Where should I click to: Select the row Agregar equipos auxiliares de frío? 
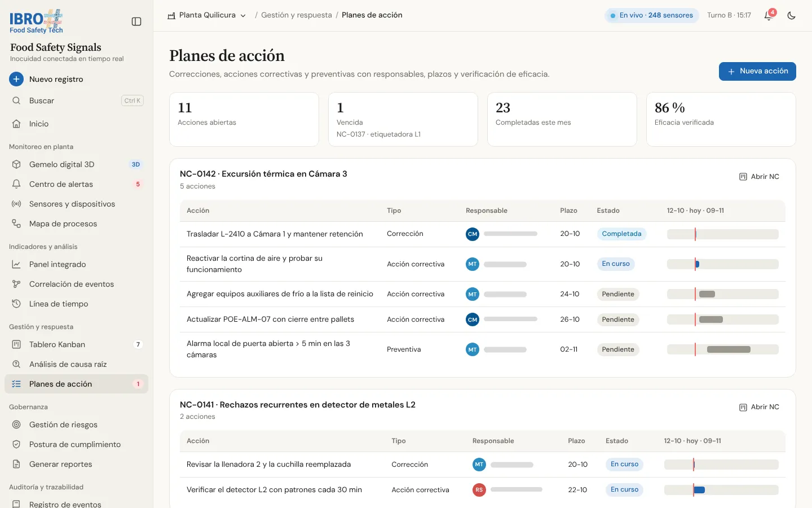[483, 294]
